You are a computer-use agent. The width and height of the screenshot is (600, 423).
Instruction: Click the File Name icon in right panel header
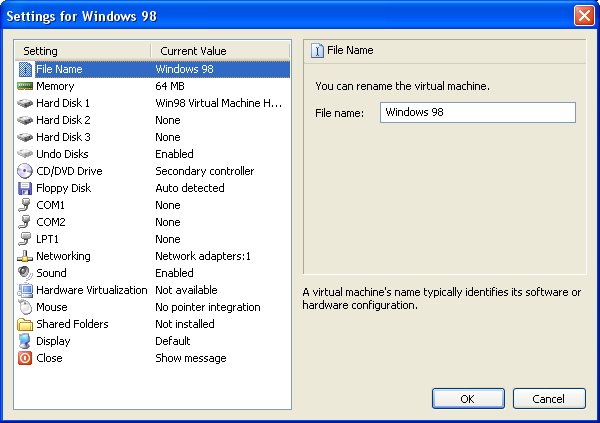coord(317,51)
